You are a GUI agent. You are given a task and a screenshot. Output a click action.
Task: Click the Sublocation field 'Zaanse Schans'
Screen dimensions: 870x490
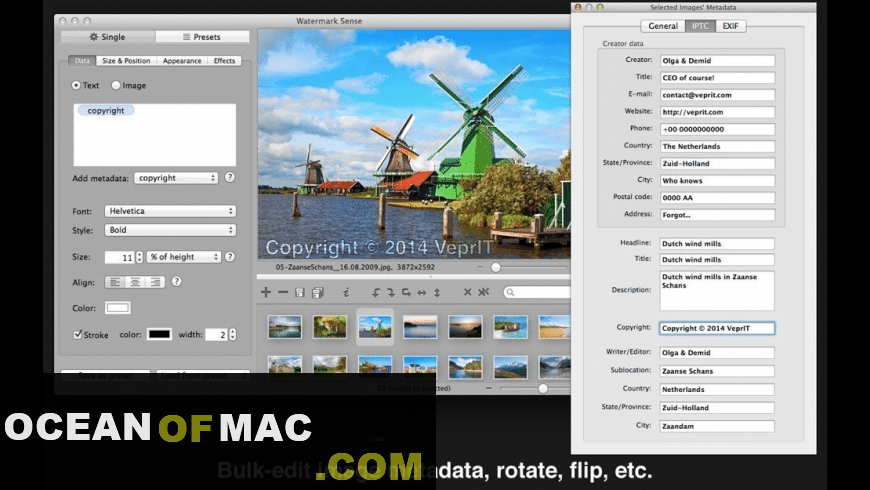(x=717, y=371)
